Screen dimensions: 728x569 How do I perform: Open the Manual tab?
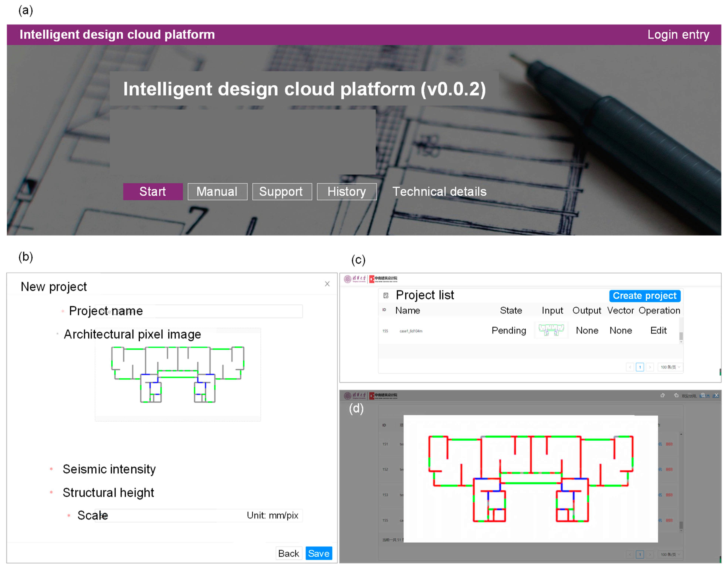(x=217, y=192)
